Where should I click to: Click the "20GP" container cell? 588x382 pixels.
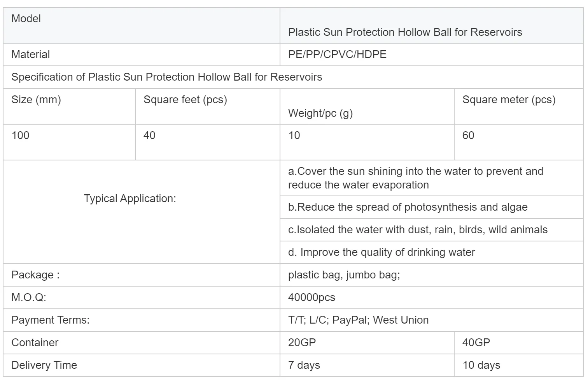point(302,343)
